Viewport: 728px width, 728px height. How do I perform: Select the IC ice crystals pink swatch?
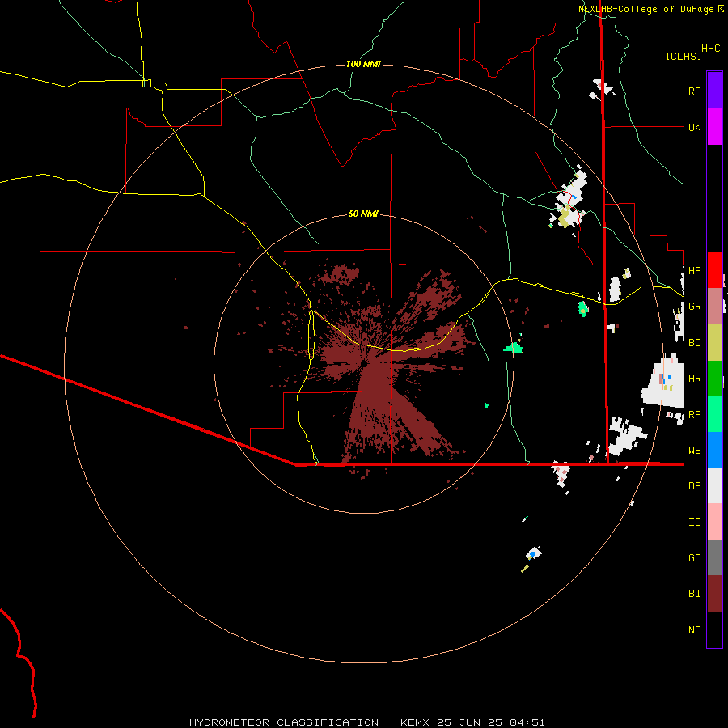[x=714, y=522]
